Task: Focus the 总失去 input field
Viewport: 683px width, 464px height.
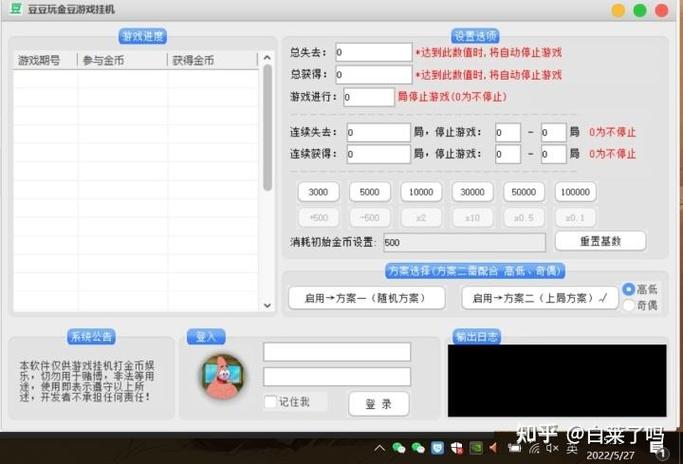Action: (374, 52)
